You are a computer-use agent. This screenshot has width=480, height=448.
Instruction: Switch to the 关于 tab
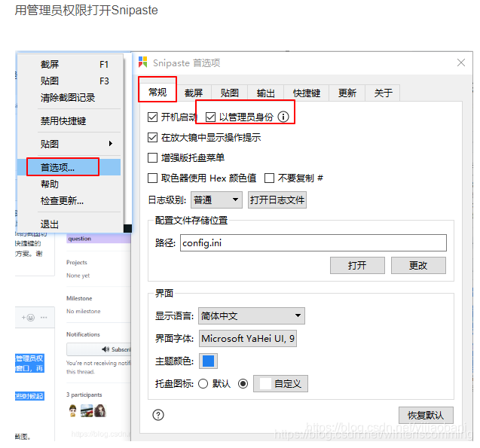(x=383, y=93)
